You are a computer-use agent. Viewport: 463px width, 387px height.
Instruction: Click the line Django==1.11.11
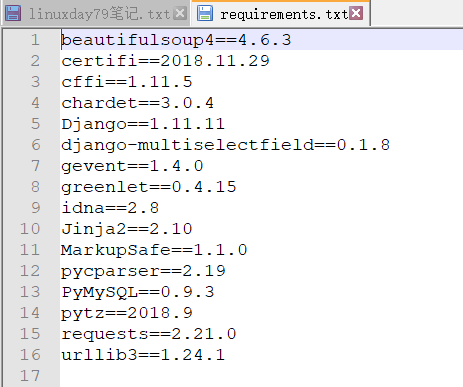click(x=143, y=124)
